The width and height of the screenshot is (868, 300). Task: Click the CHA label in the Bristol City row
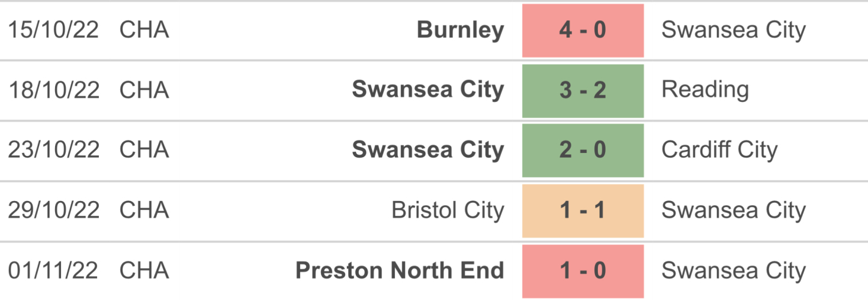coord(144,210)
